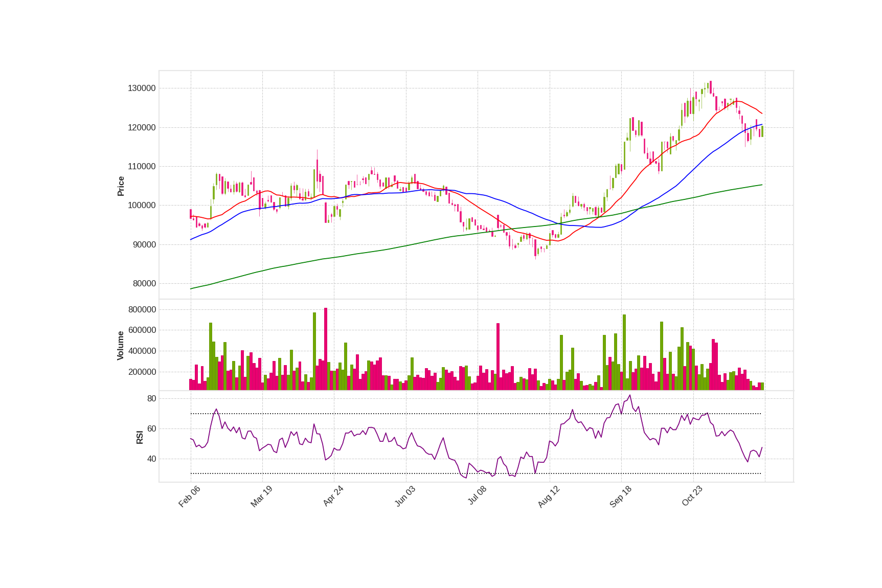The height and width of the screenshot is (588, 882).
Task: Click the 400000 volume axis label
Action: (142, 351)
